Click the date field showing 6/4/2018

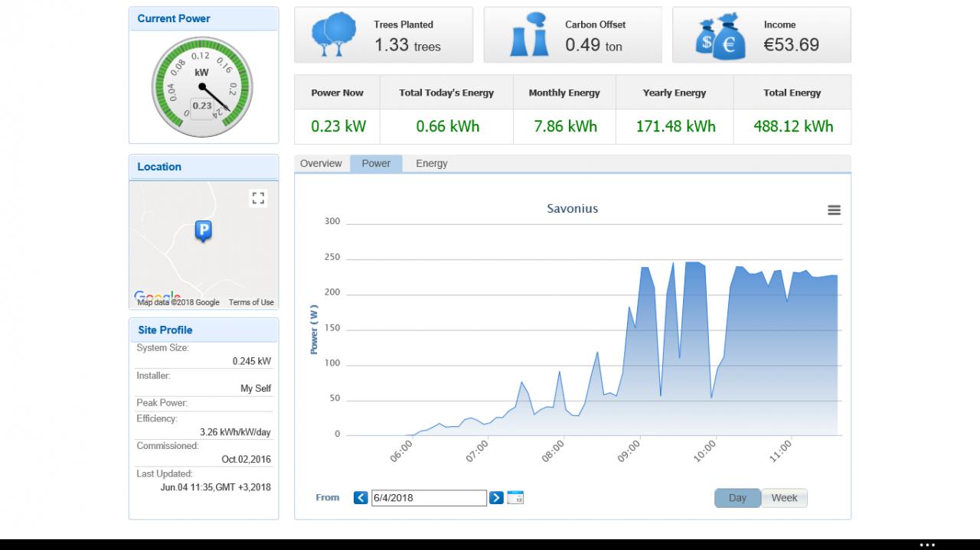[429, 498]
